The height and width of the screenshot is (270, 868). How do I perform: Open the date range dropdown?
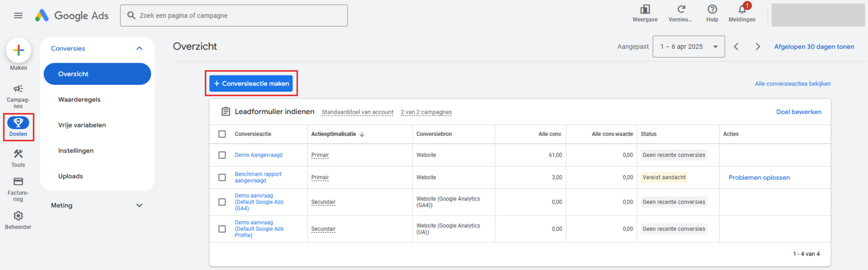(x=688, y=47)
